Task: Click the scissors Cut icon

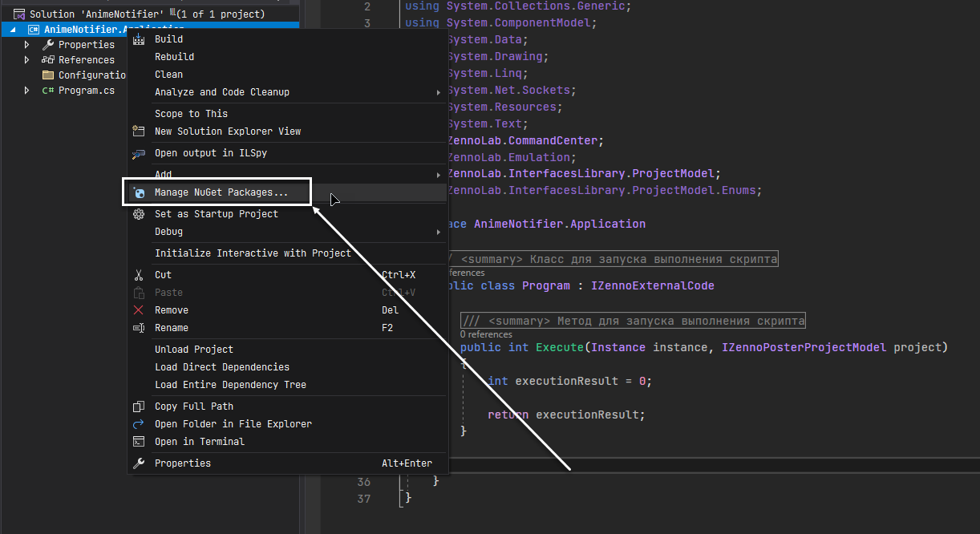Action: coord(139,275)
